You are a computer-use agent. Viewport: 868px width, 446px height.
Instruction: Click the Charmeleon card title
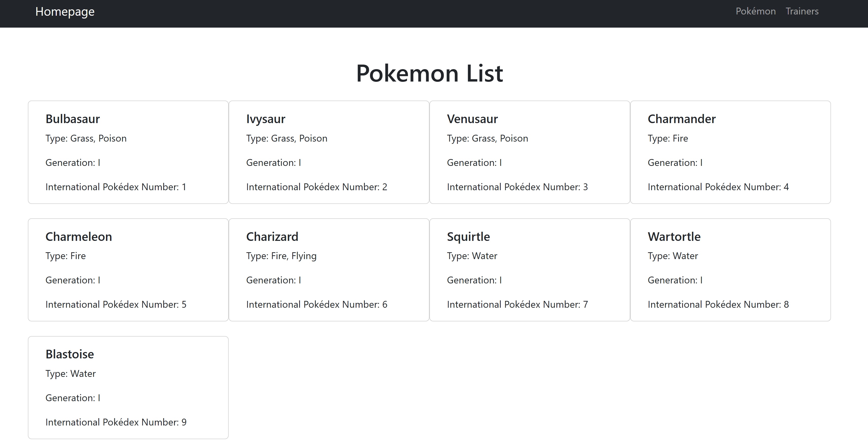(x=79, y=236)
